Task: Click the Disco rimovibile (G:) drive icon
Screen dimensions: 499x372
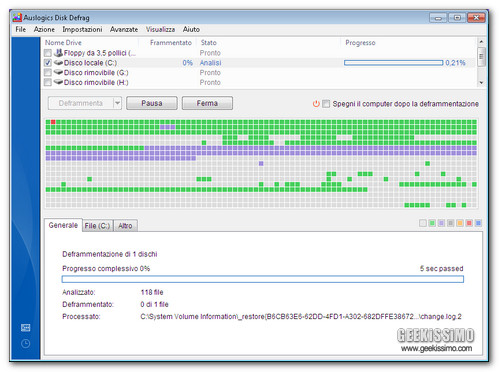Action: tap(59, 72)
